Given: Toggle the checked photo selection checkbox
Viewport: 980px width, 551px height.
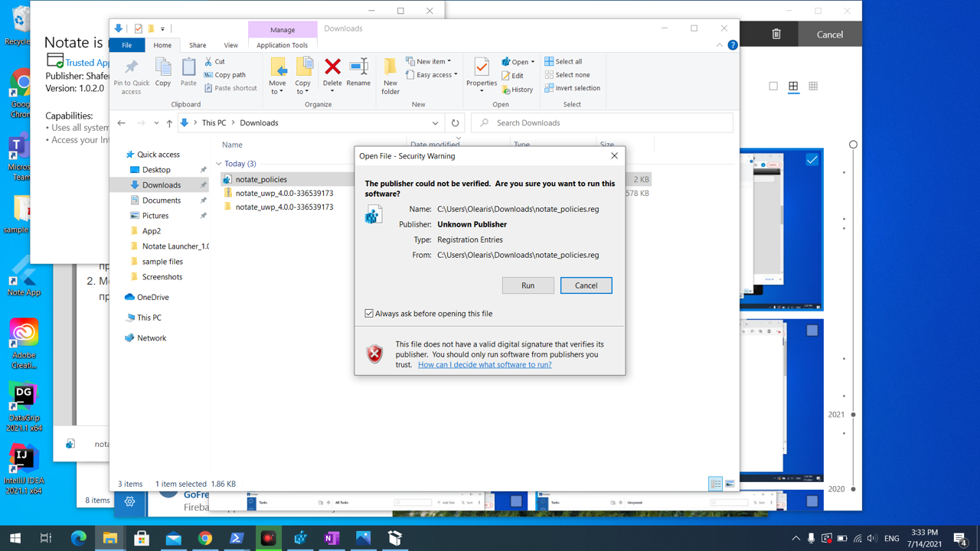Looking at the screenshot, I should (812, 160).
